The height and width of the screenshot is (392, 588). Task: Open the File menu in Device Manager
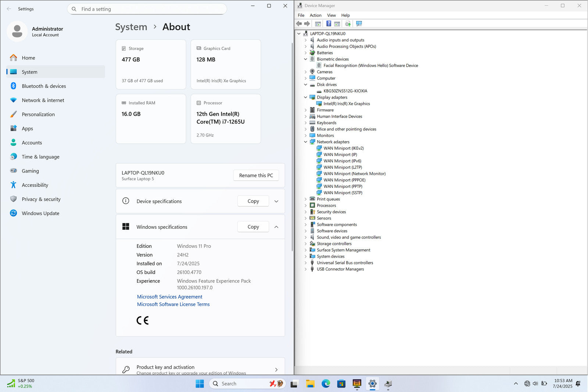pos(301,15)
